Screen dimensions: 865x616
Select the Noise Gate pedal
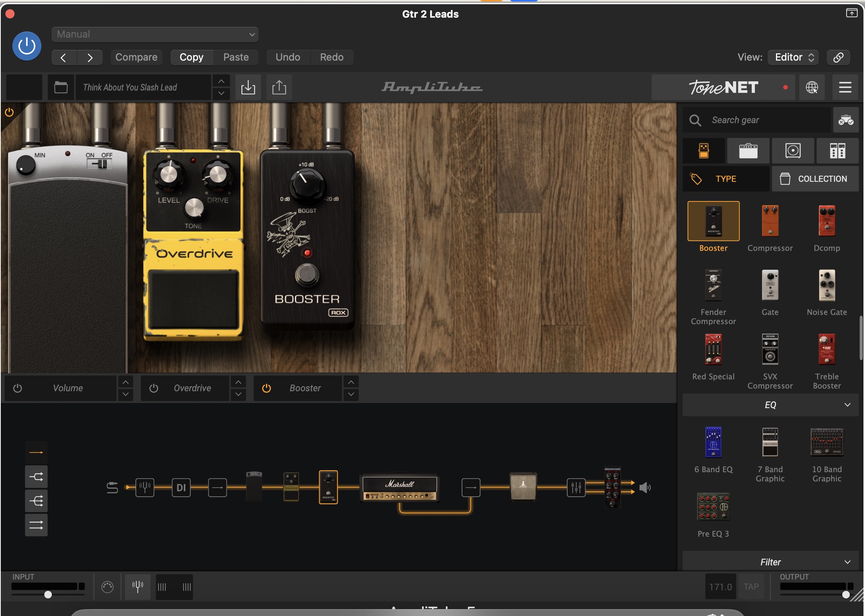827,286
